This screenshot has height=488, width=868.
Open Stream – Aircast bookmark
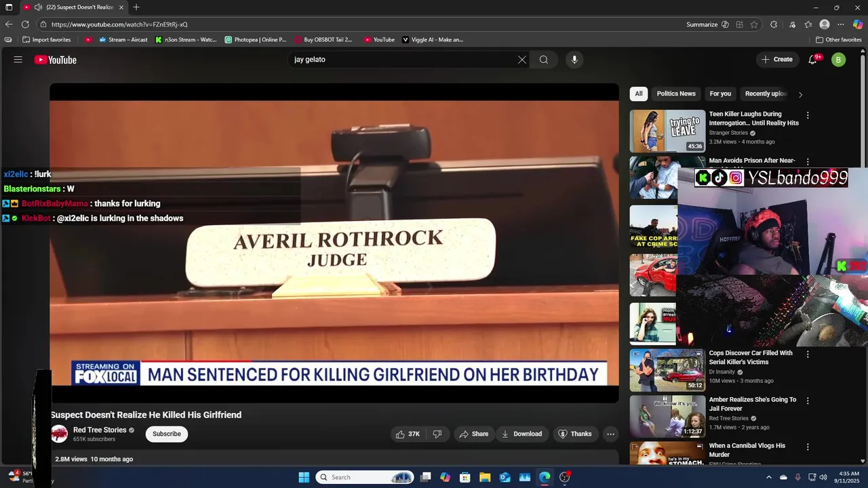(x=123, y=39)
